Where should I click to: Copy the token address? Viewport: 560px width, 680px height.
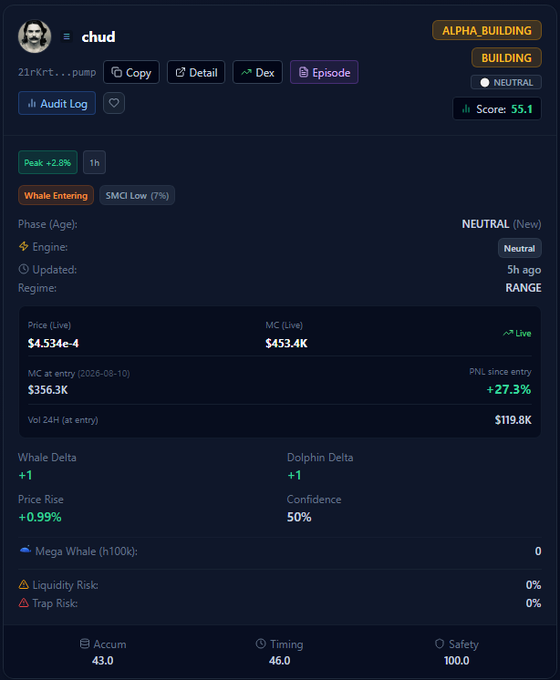pos(131,72)
